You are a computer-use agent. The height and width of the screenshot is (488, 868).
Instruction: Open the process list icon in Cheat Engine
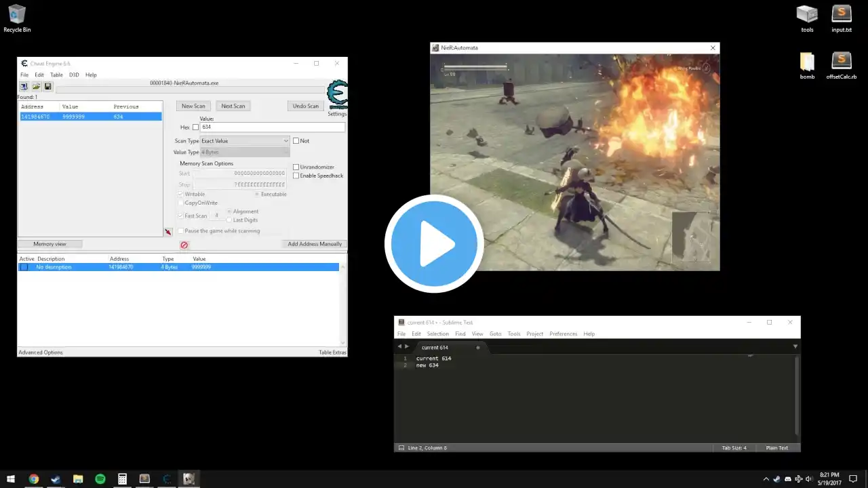pos(24,87)
